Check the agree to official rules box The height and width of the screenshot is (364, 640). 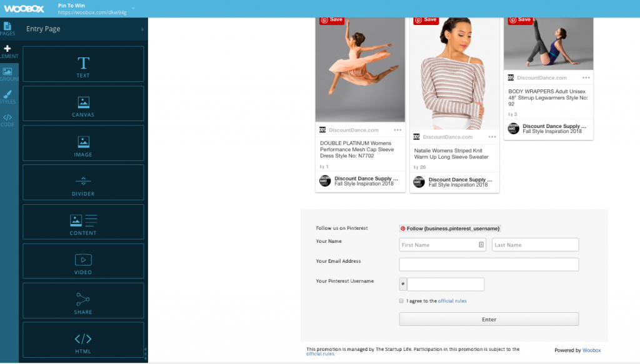point(401,301)
